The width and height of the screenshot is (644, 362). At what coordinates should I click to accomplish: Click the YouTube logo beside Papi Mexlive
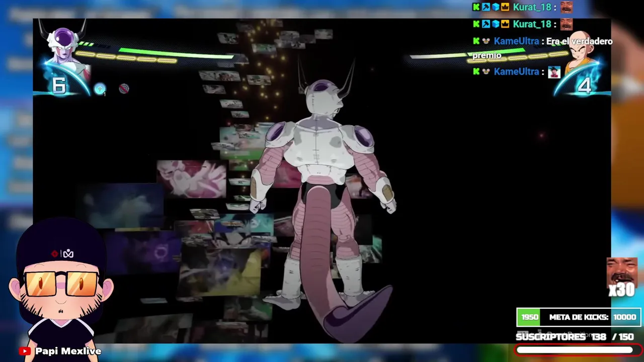tap(25, 351)
